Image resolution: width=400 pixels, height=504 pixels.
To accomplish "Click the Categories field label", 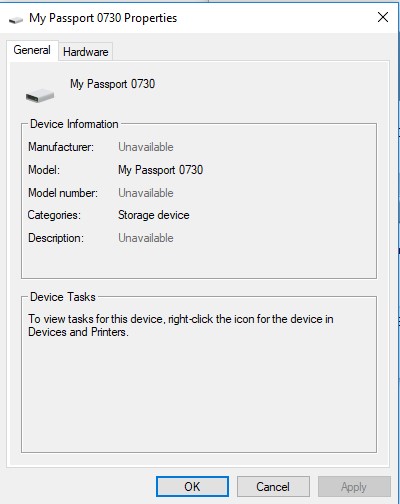I will (x=54, y=215).
